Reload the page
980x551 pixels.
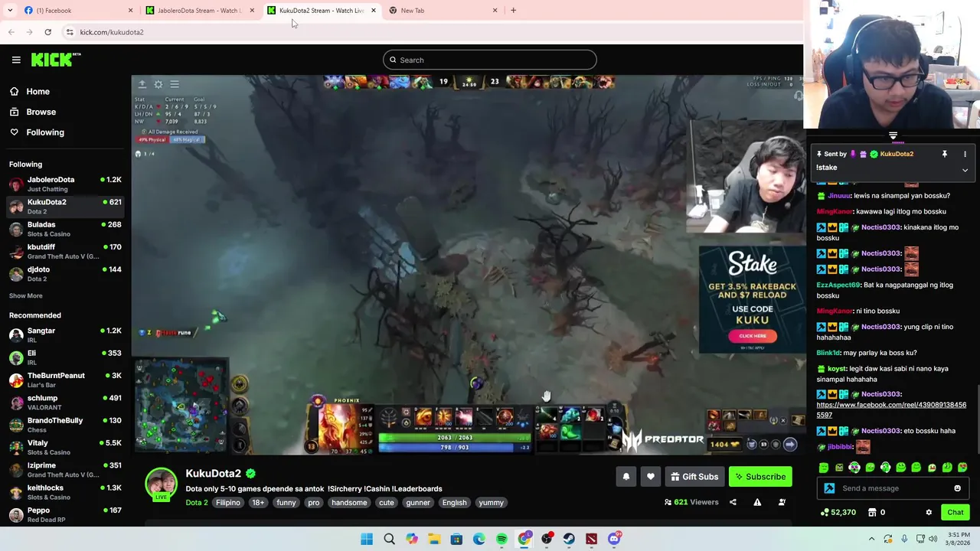(47, 32)
